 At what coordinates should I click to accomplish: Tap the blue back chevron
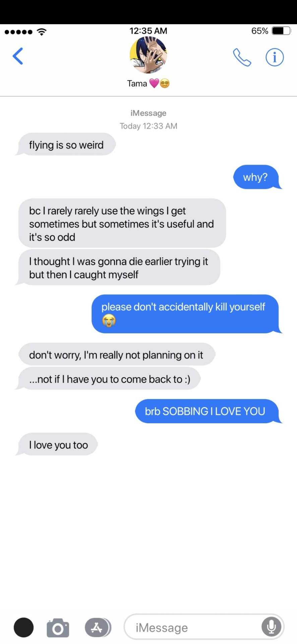pyautogui.click(x=18, y=56)
